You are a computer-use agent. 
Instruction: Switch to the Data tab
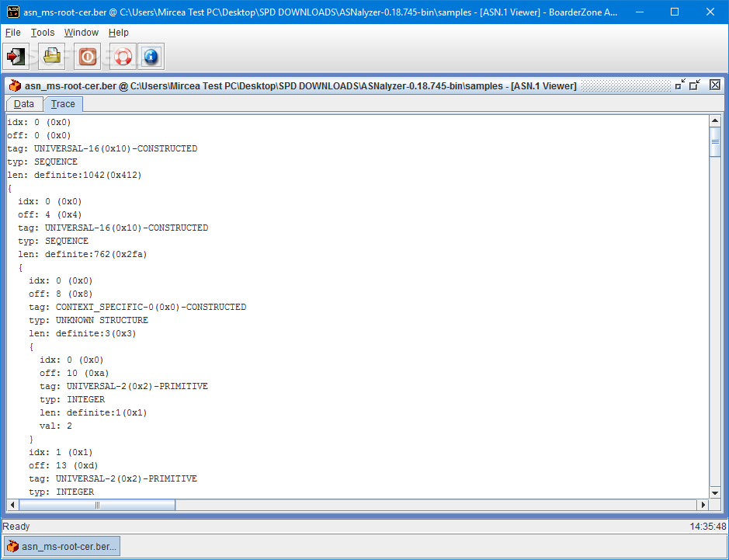24,104
